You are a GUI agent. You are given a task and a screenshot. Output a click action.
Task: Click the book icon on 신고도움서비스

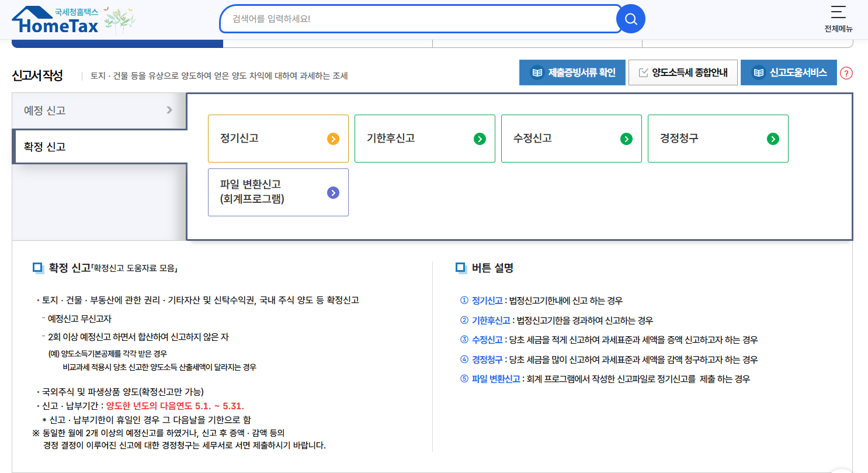(759, 72)
